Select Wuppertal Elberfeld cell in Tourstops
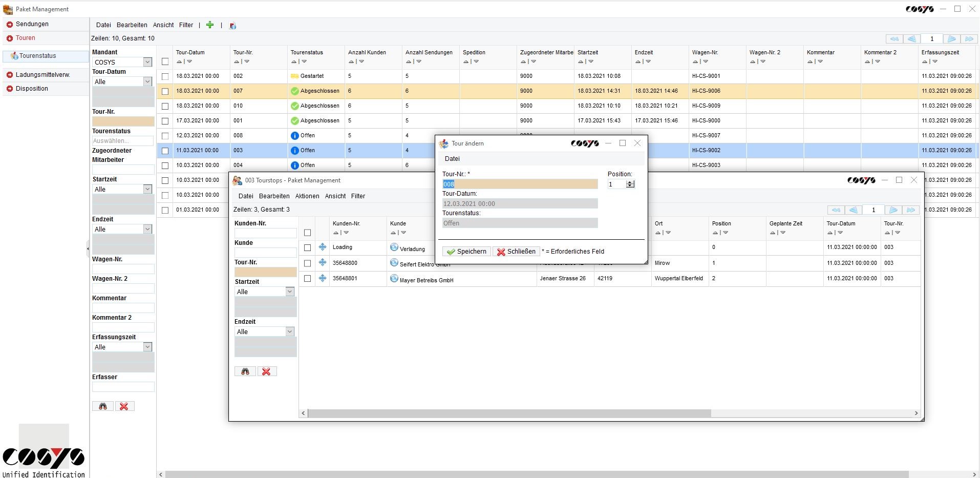Image resolution: width=980 pixels, height=478 pixels. (x=679, y=278)
